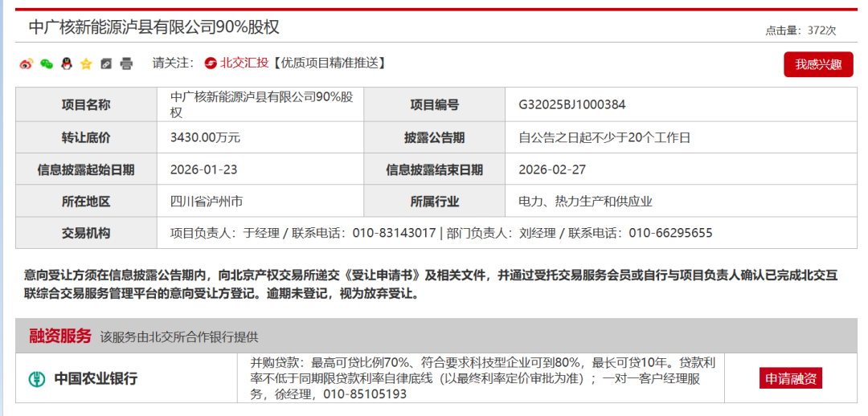Screen dimensions: 868x416
Task: Click the 3430.00万元 transfer price value
Action: [x=206, y=138]
